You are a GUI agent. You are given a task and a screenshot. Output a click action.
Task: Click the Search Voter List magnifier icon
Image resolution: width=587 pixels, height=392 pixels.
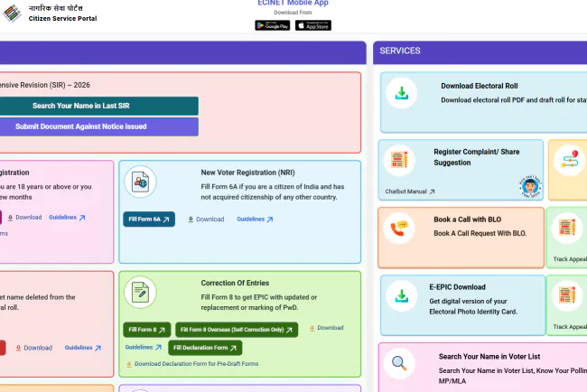pyautogui.click(x=399, y=363)
